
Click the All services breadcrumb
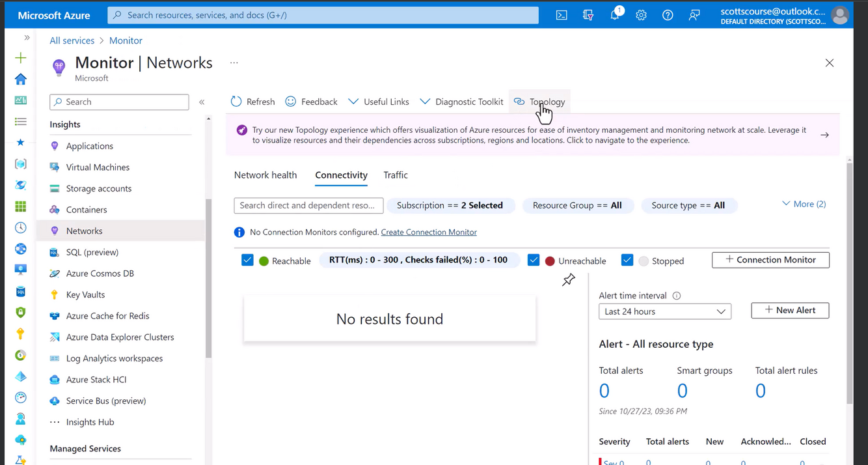click(x=72, y=40)
